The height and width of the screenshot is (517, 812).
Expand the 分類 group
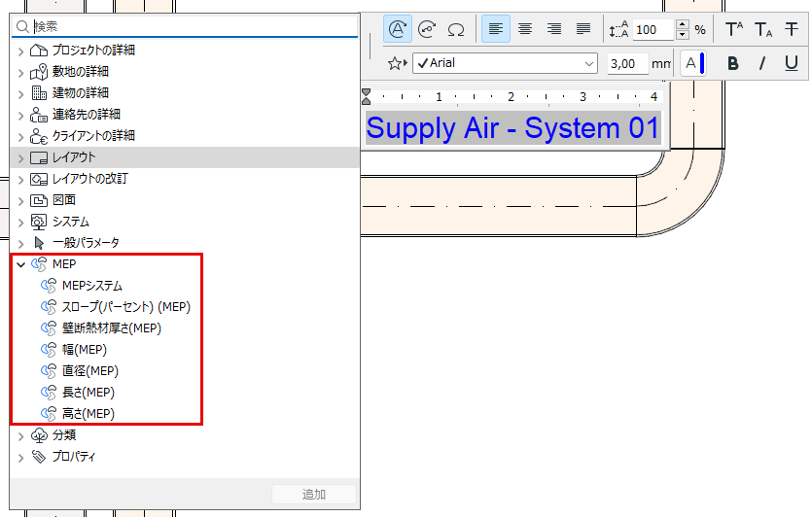coord(20,436)
